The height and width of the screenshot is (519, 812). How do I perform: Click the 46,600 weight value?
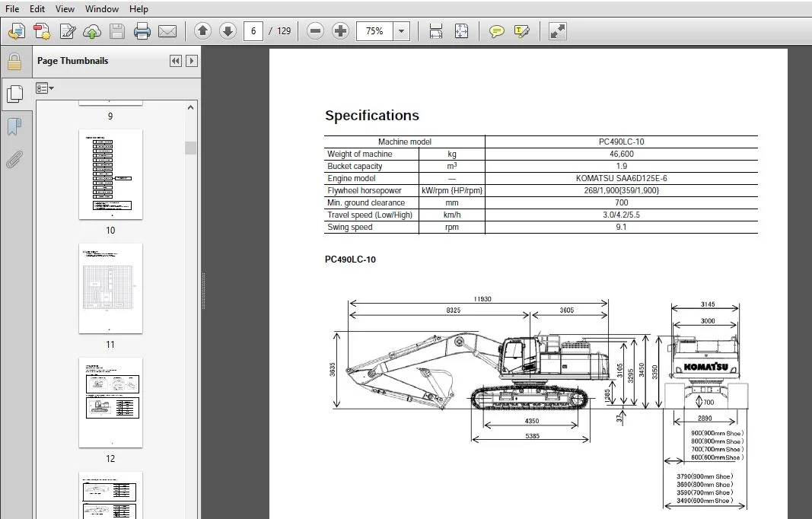[622, 154]
